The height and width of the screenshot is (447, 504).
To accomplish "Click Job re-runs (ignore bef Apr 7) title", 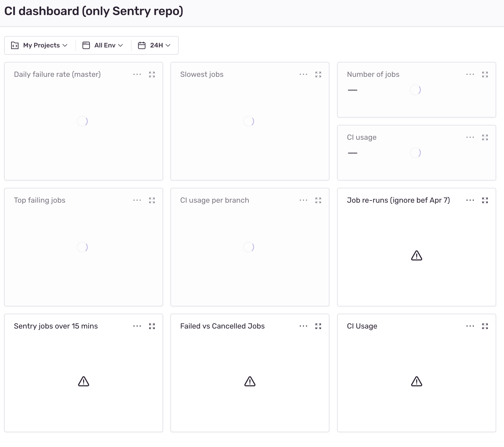I will [x=398, y=200].
